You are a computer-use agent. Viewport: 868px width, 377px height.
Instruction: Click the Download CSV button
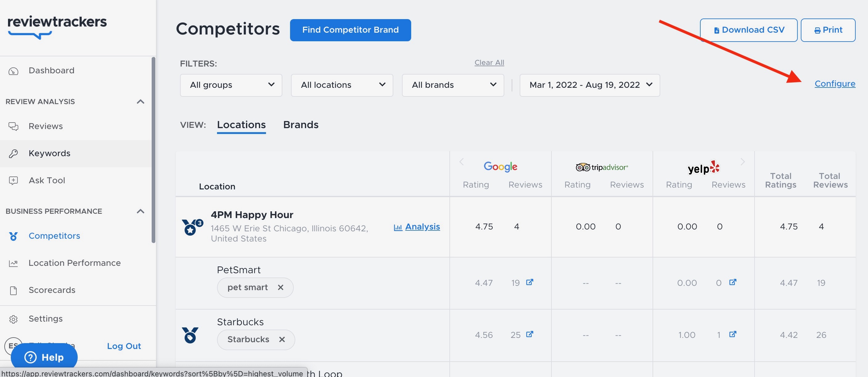748,30
